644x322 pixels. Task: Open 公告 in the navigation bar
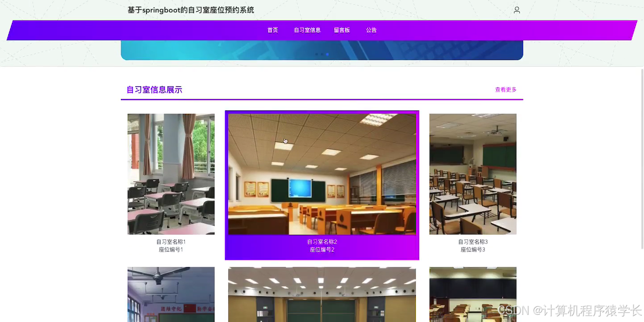click(371, 30)
